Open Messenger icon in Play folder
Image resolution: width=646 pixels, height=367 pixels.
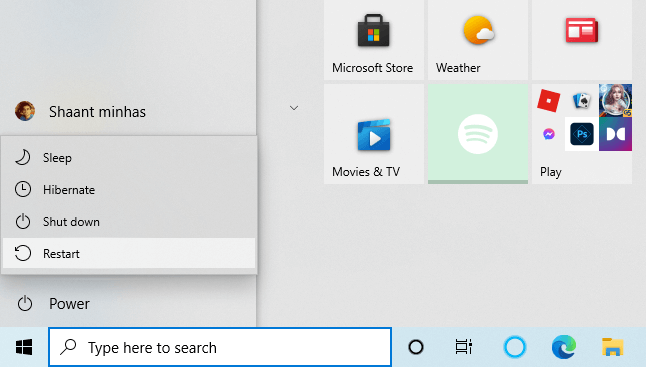click(548, 134)
